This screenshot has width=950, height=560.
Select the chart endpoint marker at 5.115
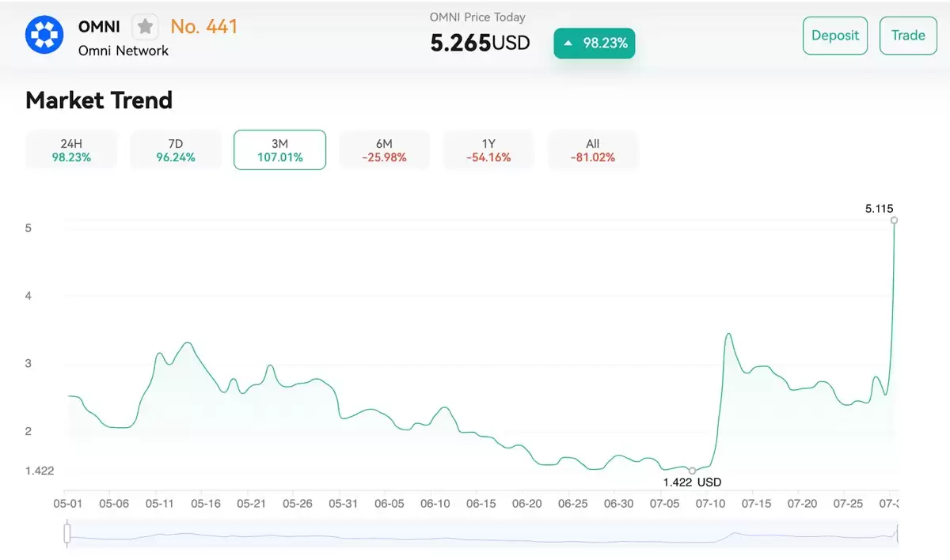pyautogui.click(x=895, y=221)
